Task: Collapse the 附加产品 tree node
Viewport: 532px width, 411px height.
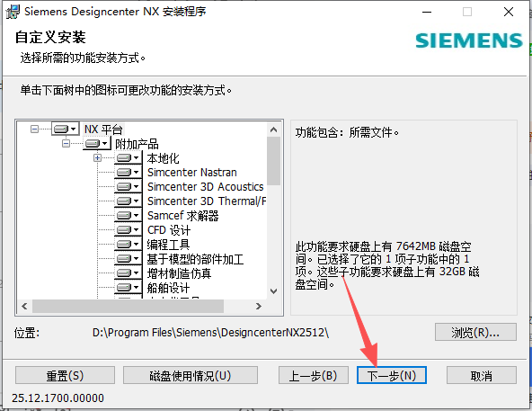Action: [x=66, y=143]
